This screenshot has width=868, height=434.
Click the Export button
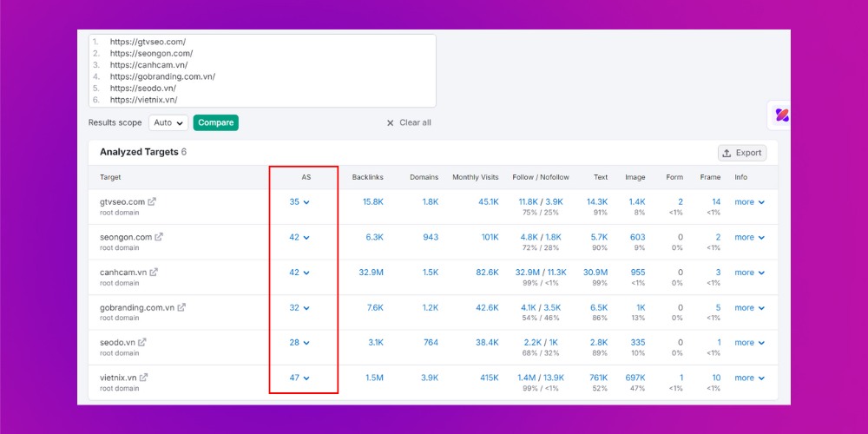[x=742, y=153]
